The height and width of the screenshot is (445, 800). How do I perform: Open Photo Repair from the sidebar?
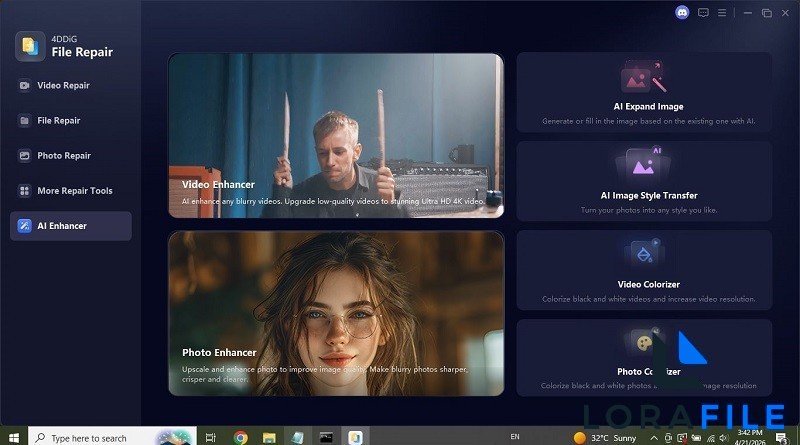coord(63,156)
